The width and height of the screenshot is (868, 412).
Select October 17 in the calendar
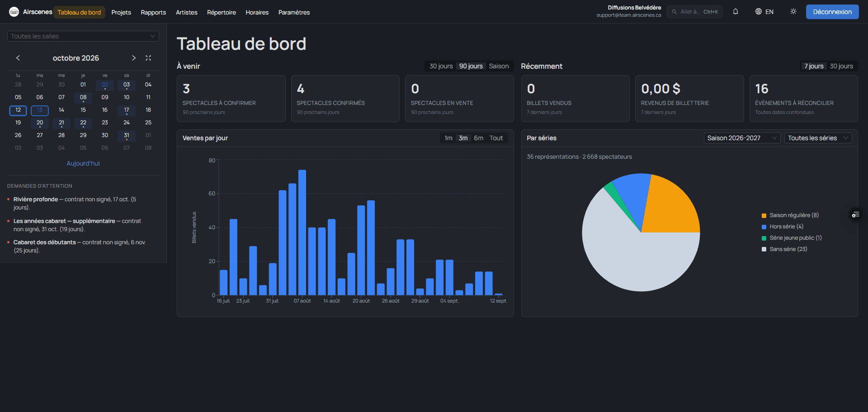[x=127, y=110]
